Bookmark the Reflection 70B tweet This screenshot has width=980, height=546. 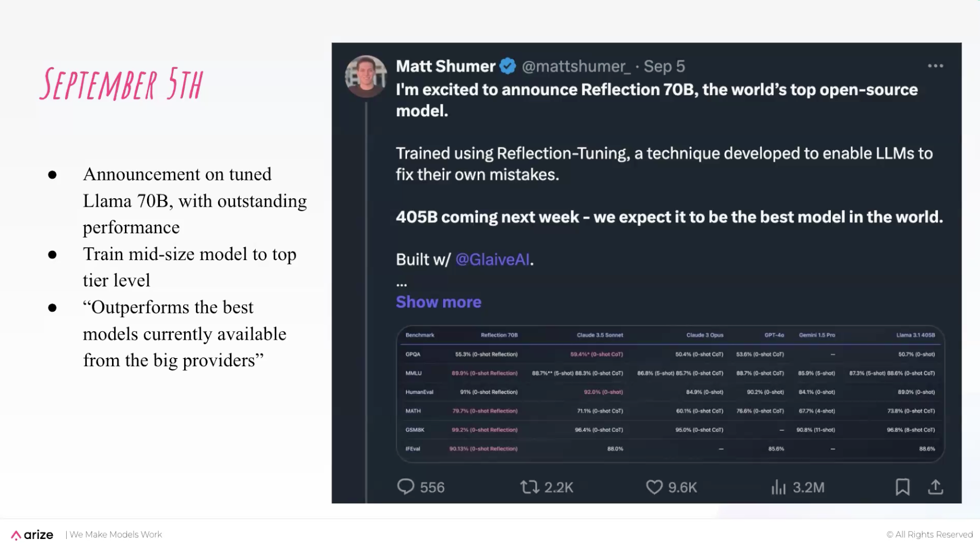(x=902, y=487)
